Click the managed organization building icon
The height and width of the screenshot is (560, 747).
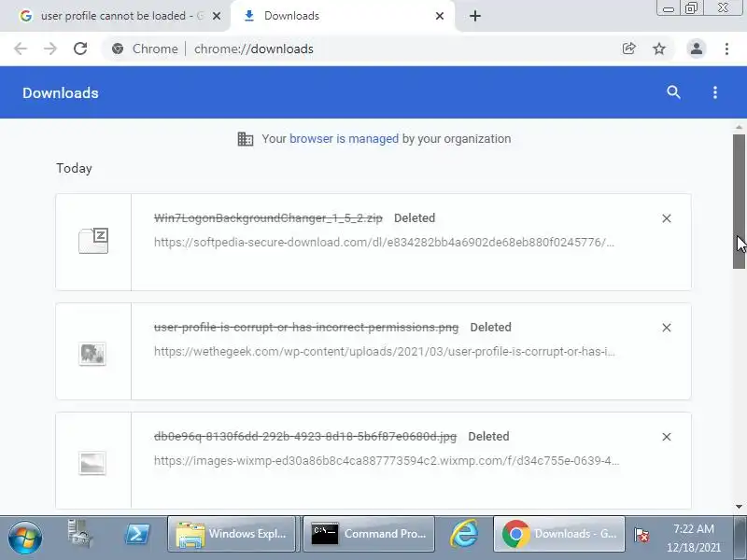[x=246, y=139]
